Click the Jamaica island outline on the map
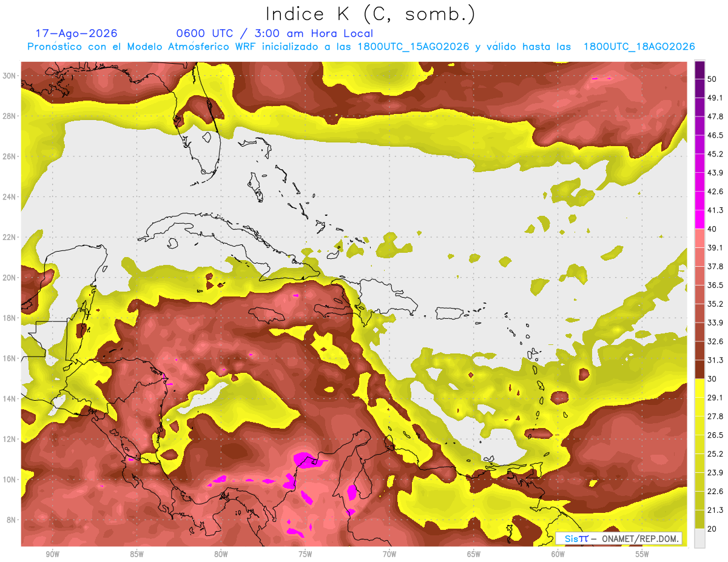 point(268,315)
